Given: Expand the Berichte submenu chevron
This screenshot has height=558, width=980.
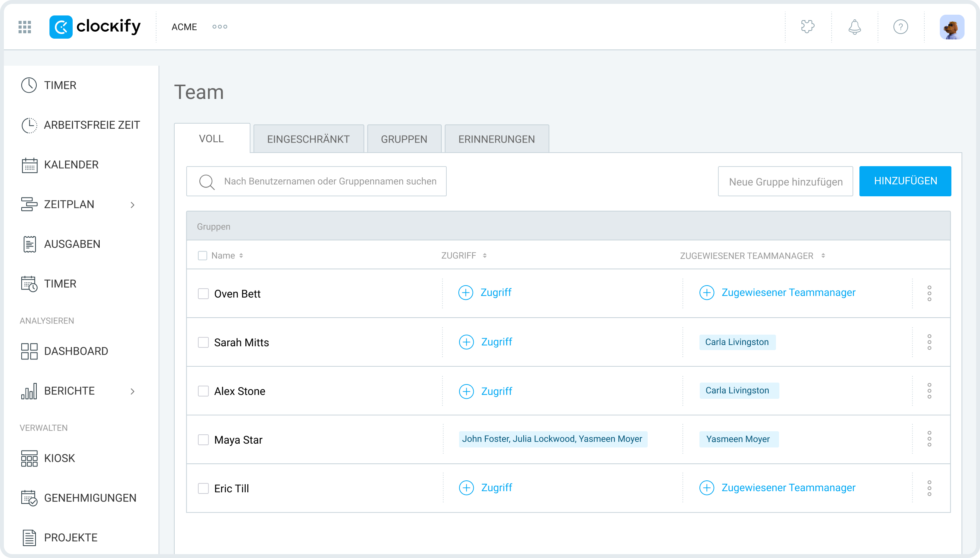Looking at the screenshot, I should click(x=133, y=391).
